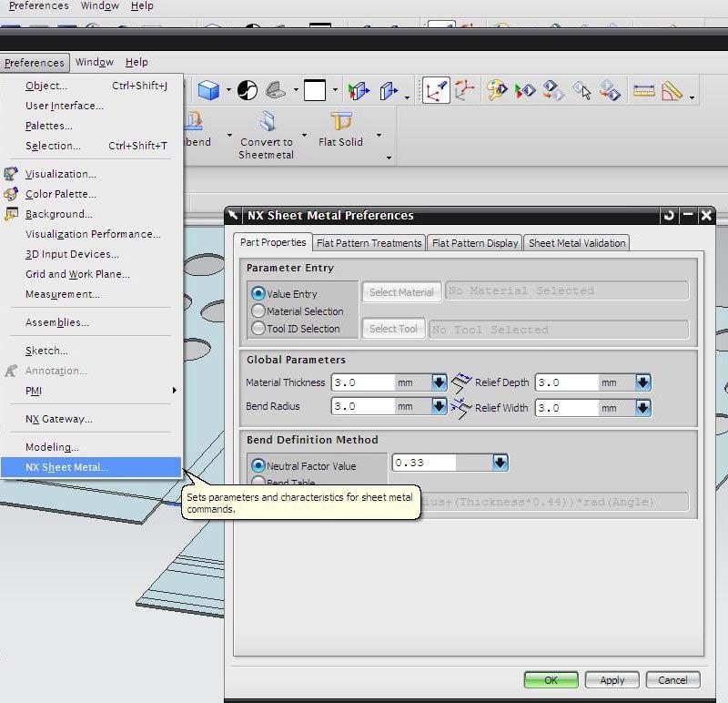Choose NX Gateway... menu entry
This screenshot has width=728, height=703.
(x=91, y=419)
